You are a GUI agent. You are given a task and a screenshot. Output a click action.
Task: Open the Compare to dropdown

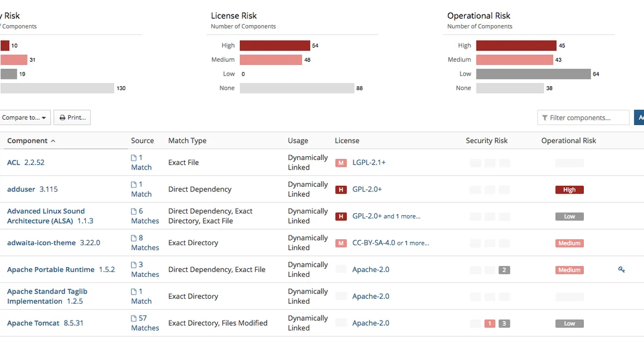coord(25,118)
